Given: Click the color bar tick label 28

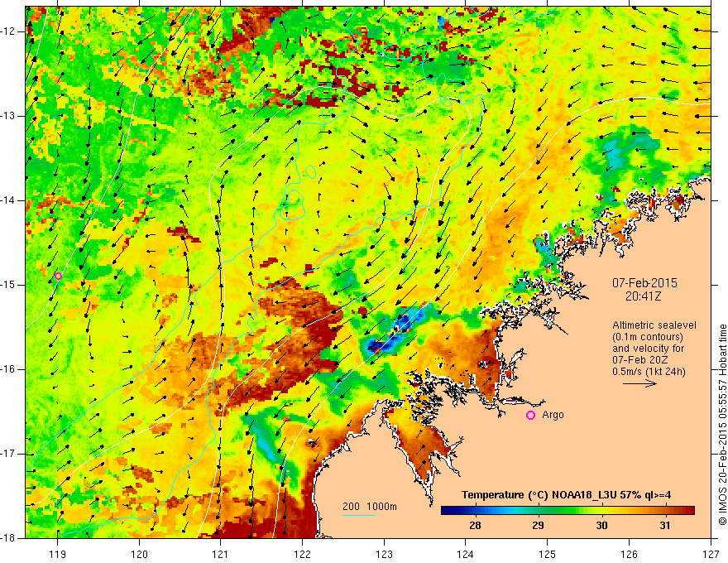Looking at the screenshot, I should point(475,526).
